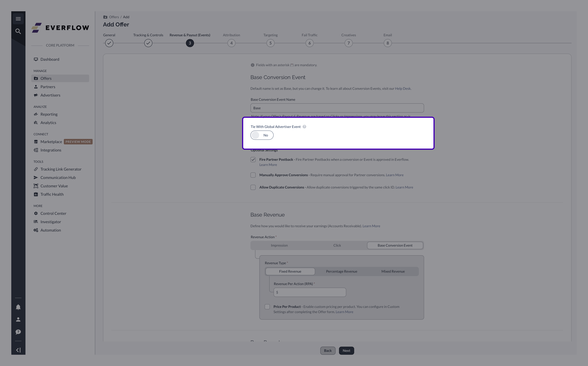Collapse the sidebar with arrow icon
Screen dimensions: 588x366
point(18,350)
